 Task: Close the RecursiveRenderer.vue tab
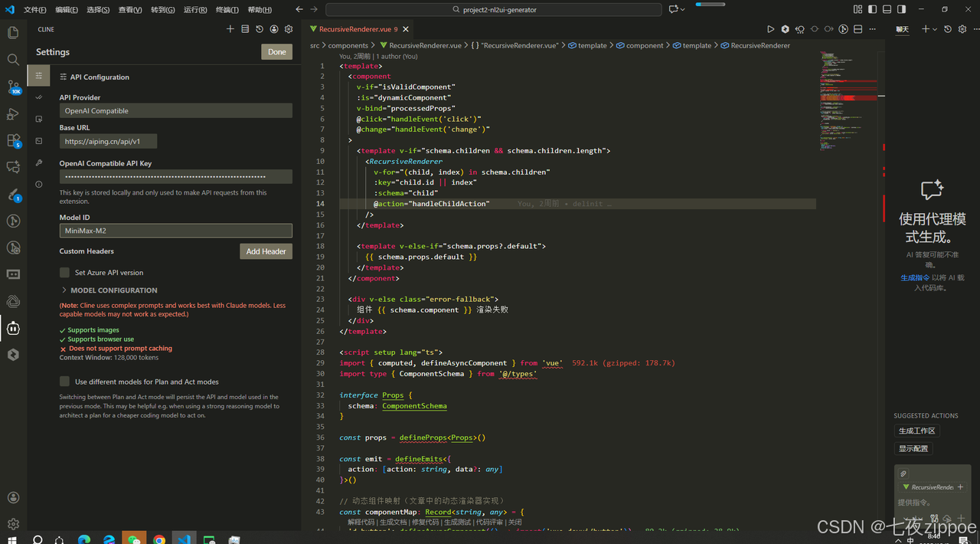click(x=406, y=29)
